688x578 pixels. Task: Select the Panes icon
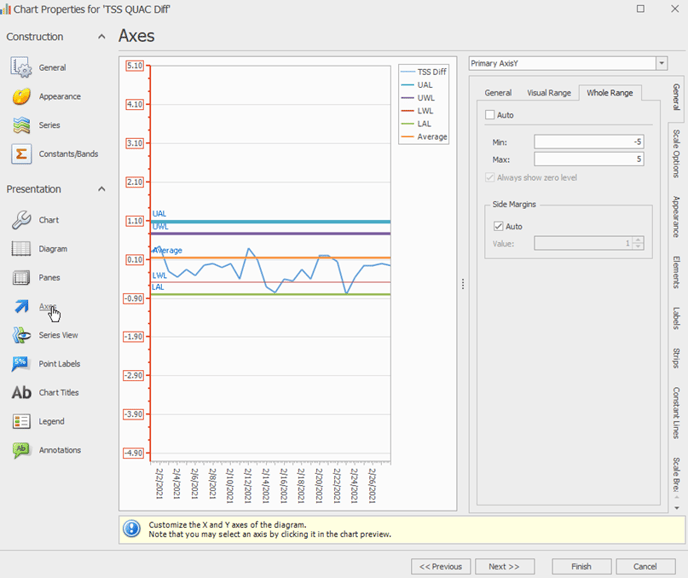pyautogui.click(x=21, y=277)
